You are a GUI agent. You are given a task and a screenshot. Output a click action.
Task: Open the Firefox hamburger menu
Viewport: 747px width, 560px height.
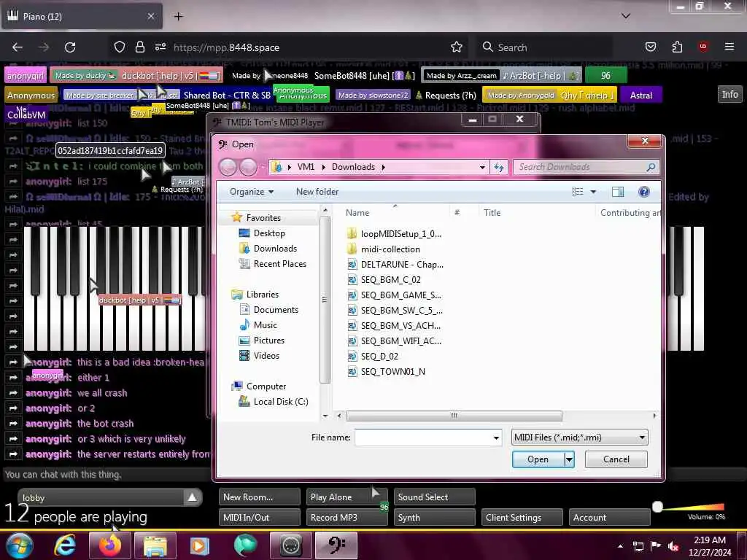pyautogui.click(x=729, y=47)
